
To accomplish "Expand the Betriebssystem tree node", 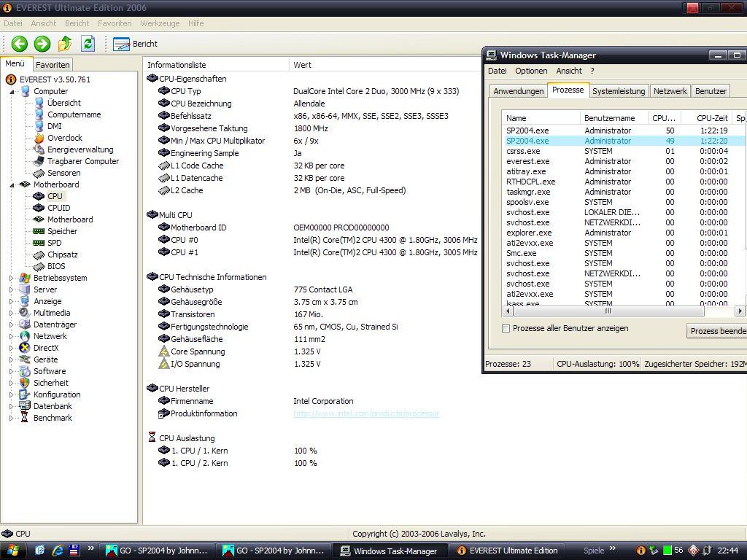I will coord(12,278).
